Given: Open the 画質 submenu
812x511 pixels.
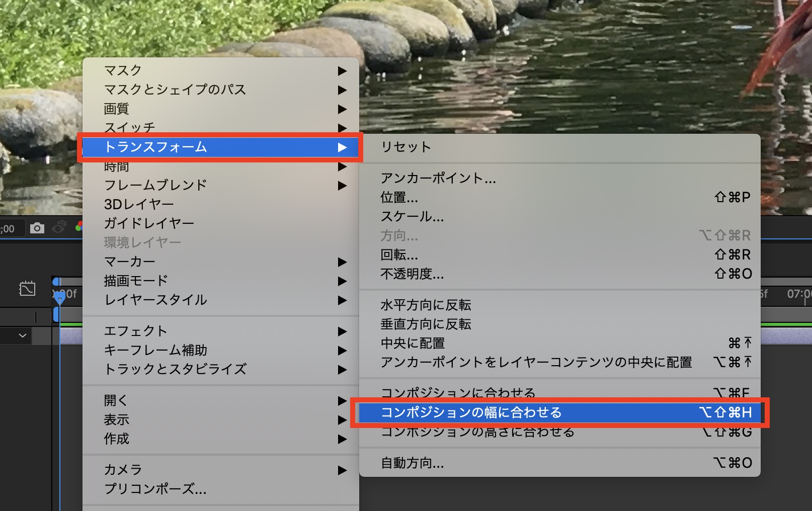Looking at the screenshot, I should [x=221, y=109].
